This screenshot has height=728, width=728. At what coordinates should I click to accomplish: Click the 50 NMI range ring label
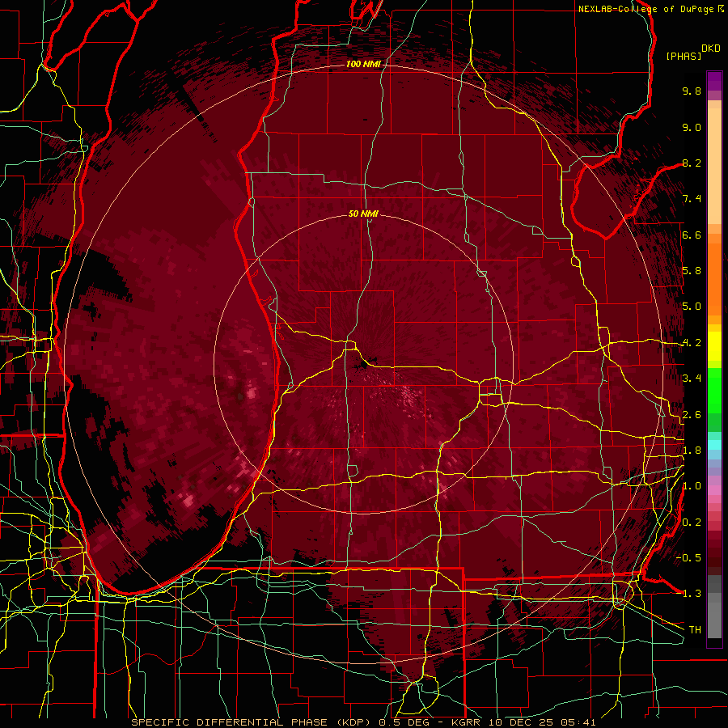tap(363, 214)
